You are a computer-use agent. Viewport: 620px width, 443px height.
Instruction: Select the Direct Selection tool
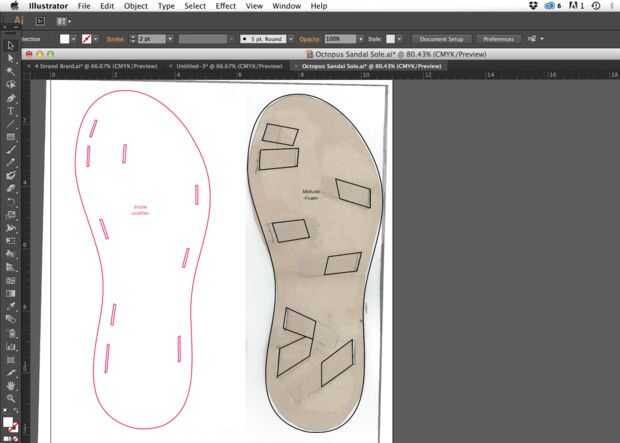click(x=11, y=59)
